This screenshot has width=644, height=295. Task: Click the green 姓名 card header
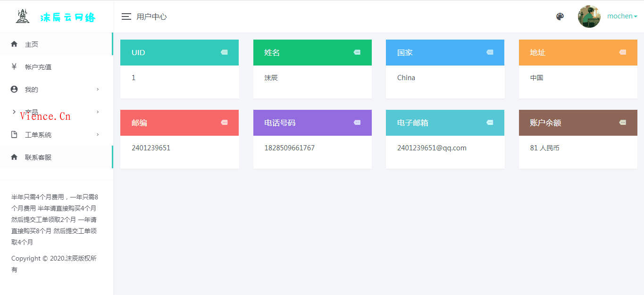(x=312, y=52)
